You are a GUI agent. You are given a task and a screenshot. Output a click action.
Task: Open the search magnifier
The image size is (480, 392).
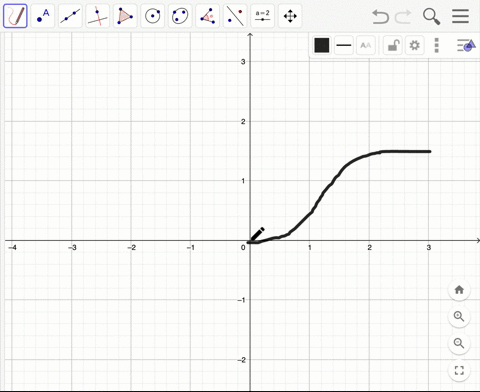pos(431,17)
